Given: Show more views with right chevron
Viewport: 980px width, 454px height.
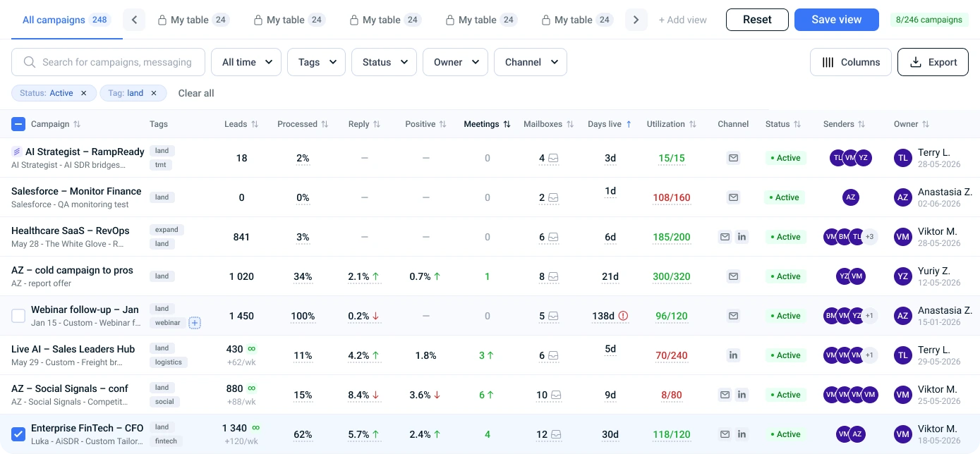Looking at the screenshot, I should pyautogui.click(x=636, y=20).
